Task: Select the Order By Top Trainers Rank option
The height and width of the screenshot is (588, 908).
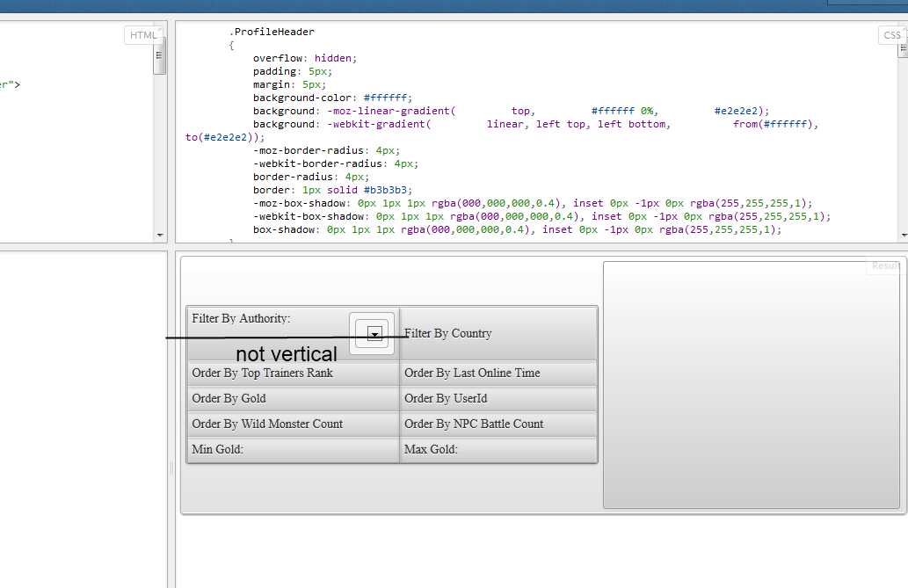Action: tap(262, 373)
